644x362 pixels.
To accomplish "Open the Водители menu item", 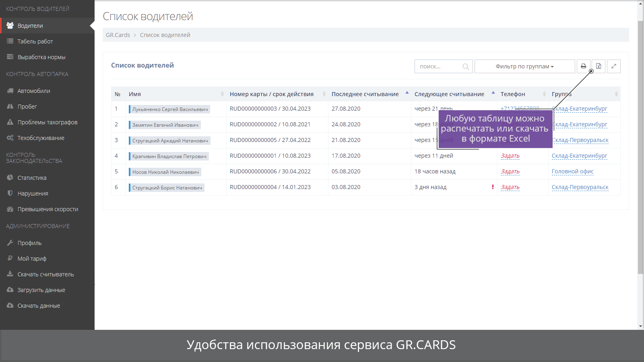I will tap(47, 25).
